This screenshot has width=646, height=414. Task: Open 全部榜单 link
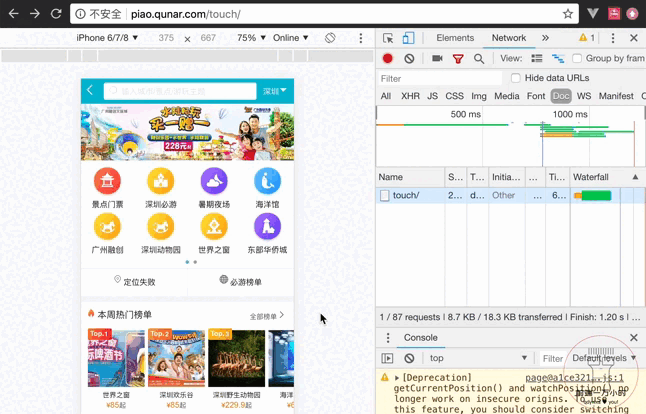(267, 316)
